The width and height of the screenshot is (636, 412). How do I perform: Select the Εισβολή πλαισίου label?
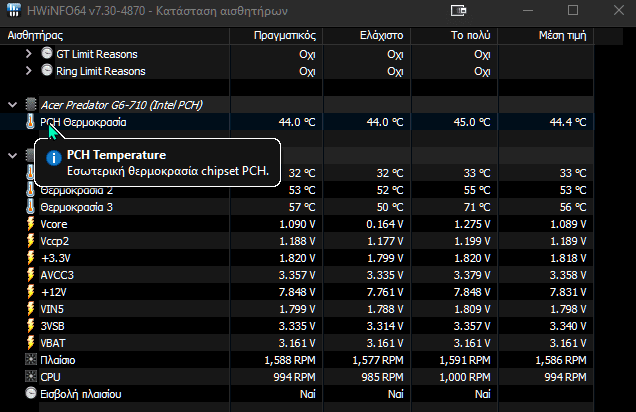[x=81, y=394]
